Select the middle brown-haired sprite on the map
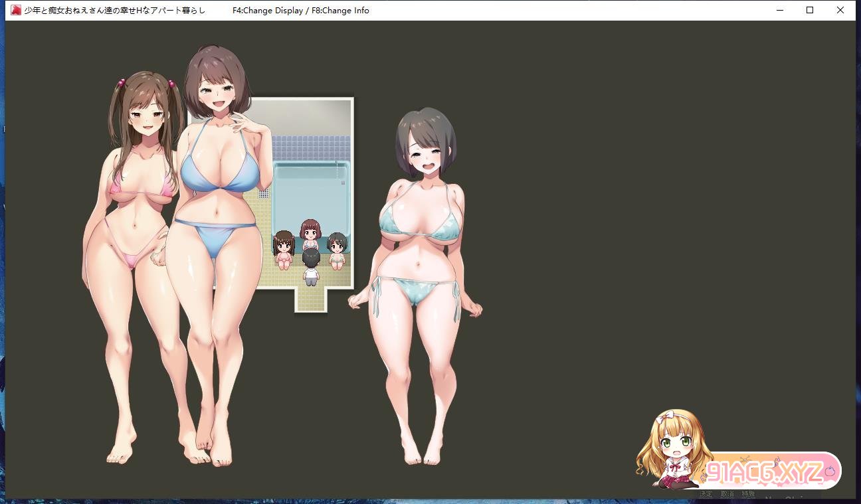Viewport: 861px width, 504px height. tap(310, 236)
